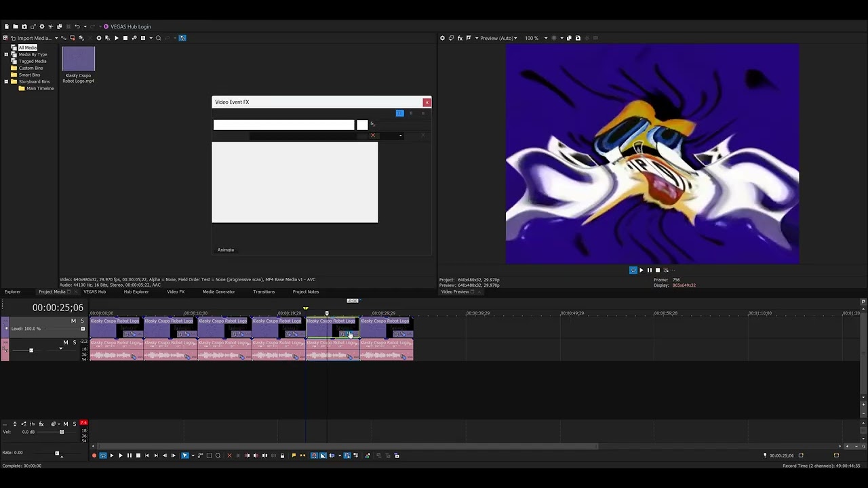
Task: Play from start in transport bar
Action: 112,455
